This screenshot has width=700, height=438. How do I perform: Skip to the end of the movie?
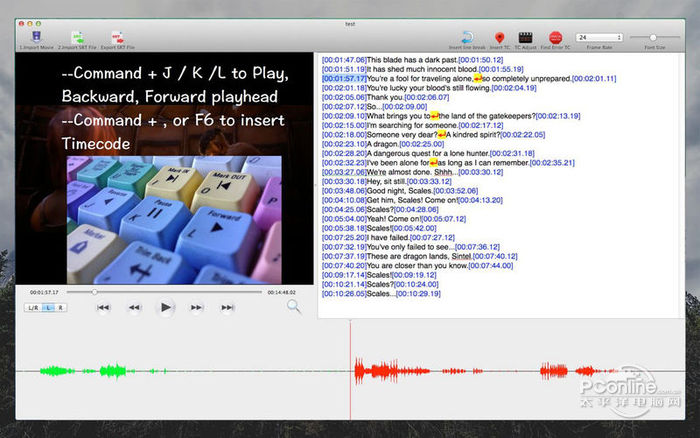coord(228,307)
